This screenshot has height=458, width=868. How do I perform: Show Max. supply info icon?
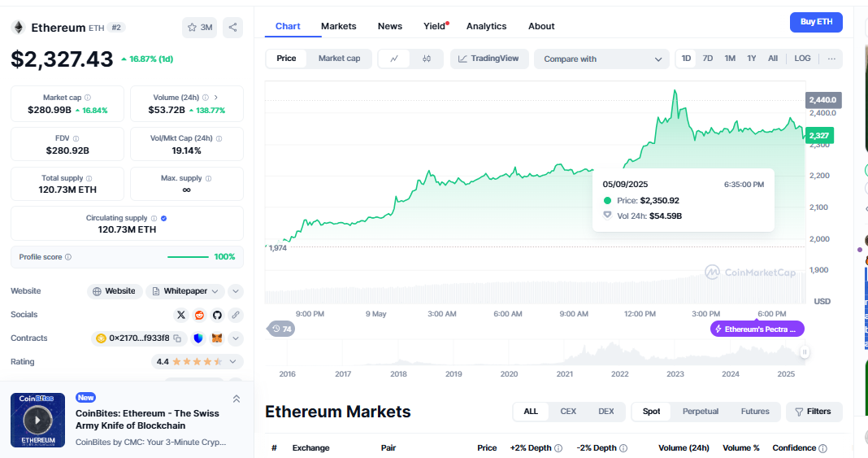(x=208, y=178)
